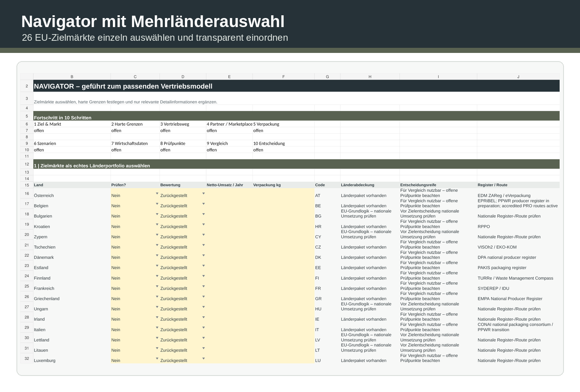This screenshot has height=392, width=580.
Task: Click 'SYDEREP / IDU' register cell
Action: point(518,286)
